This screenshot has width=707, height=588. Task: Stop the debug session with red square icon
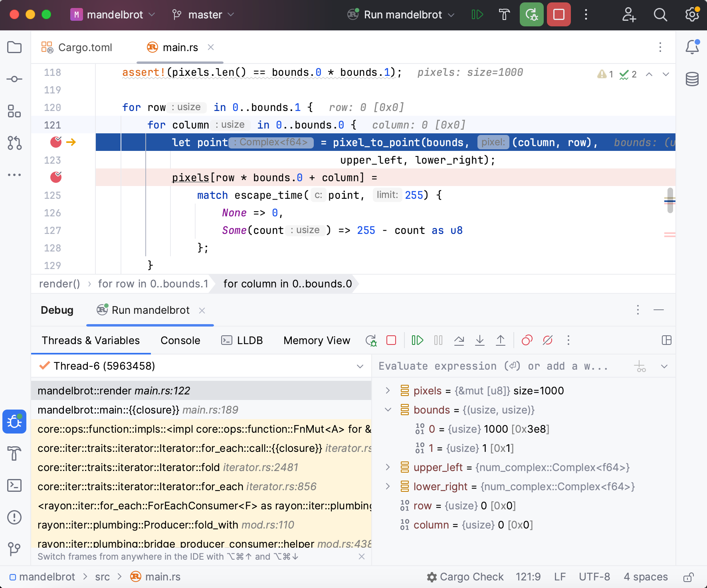click(391, 340)
